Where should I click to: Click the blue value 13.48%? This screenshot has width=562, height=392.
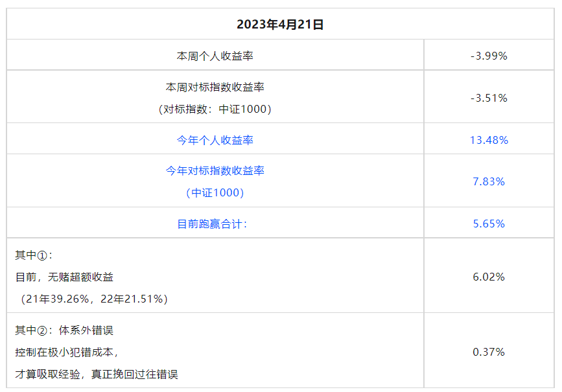click(489, 140)
